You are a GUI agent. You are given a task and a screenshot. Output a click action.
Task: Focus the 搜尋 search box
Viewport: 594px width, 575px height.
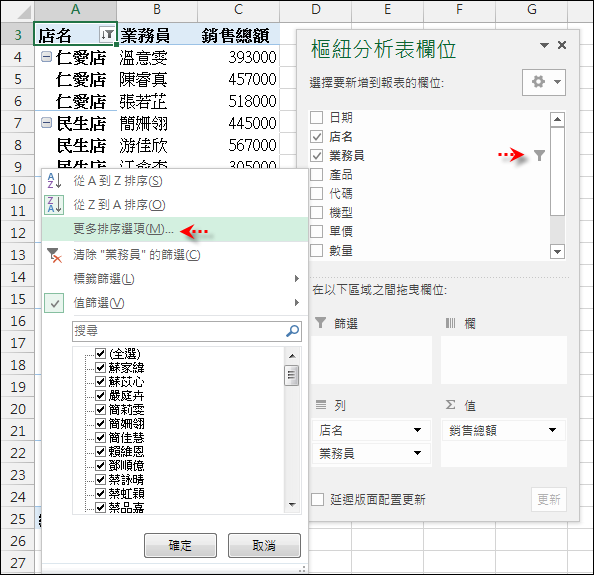click(187, 331)
